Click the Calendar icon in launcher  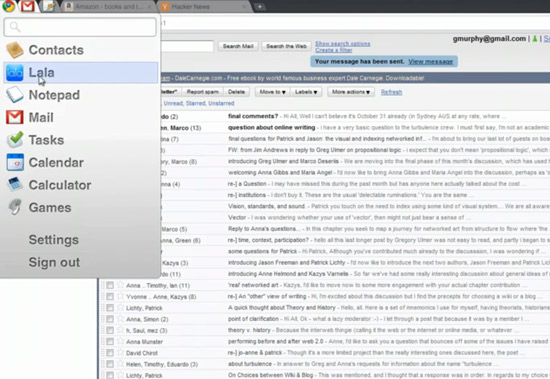pyautogui.click(x=15, y=162)
